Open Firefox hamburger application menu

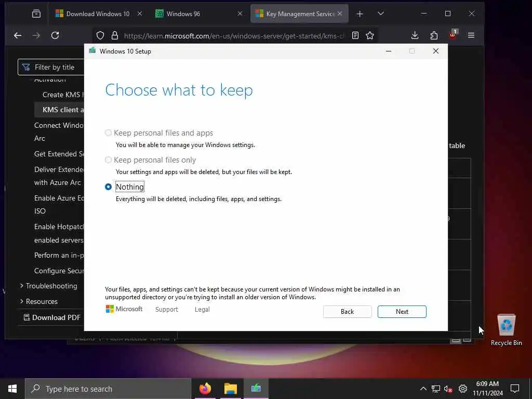click(x=471, y=35)
